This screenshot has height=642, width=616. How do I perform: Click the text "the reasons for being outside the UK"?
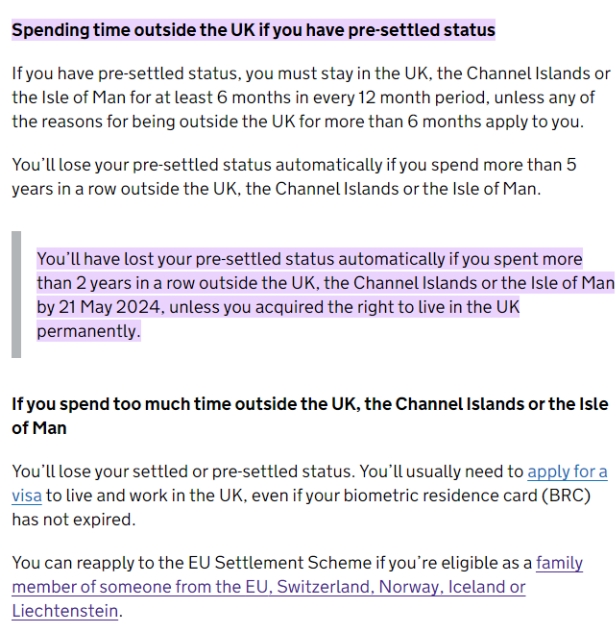click(x=154, y=121)
